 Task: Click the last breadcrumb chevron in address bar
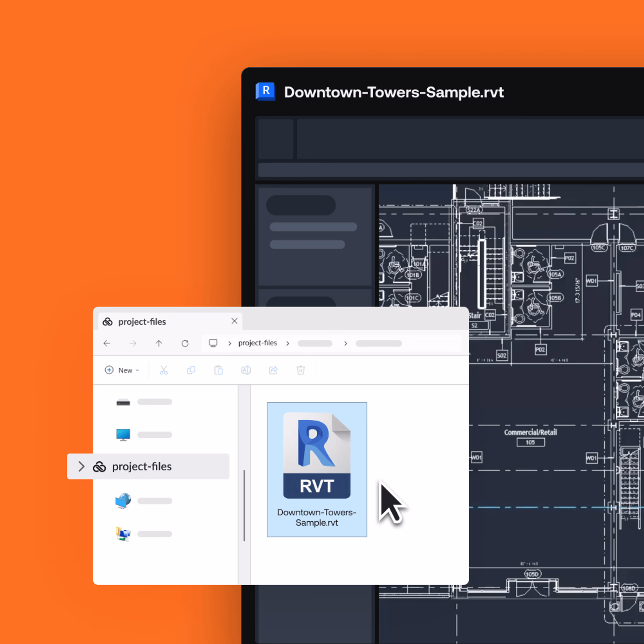click(346, 343)
